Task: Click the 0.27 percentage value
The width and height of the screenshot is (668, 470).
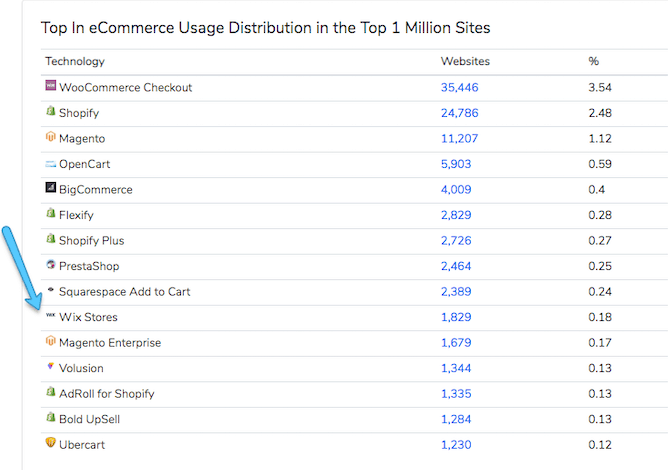Action: [600, 241]
